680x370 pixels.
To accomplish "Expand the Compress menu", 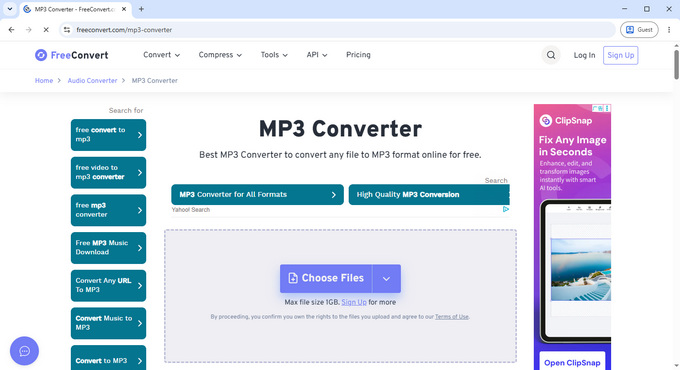I will coord(220,55).
